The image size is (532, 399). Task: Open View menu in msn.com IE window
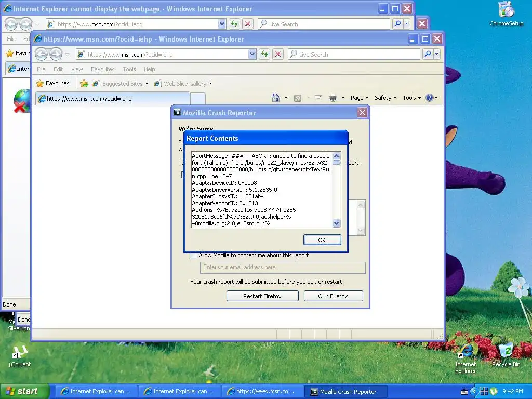click(x=77, y=69)
